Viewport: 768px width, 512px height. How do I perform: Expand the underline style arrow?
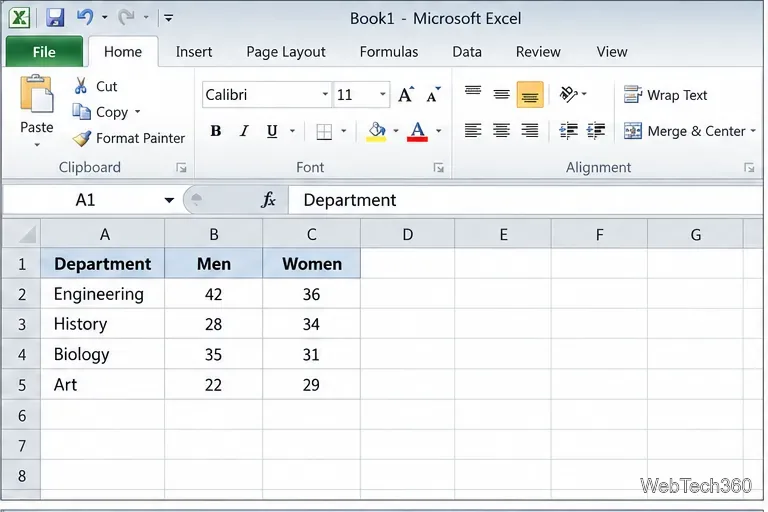click(292, 131)
